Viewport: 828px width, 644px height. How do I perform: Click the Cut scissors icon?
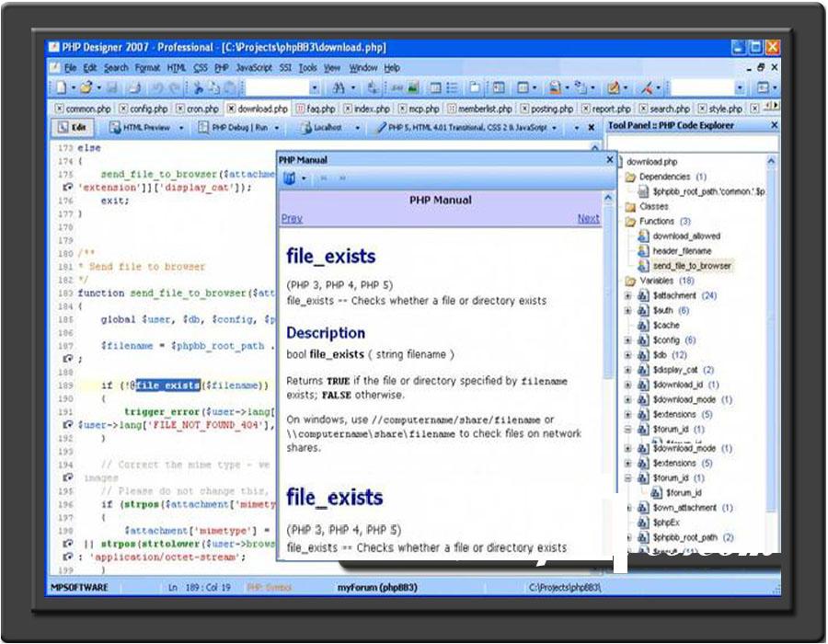(x=198, y=87)
